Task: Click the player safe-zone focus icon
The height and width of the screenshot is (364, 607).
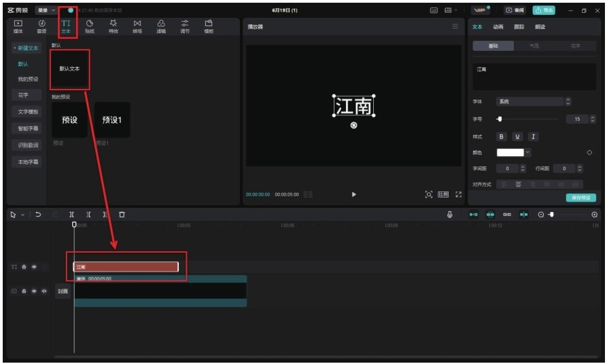Action: click(428, 194)
